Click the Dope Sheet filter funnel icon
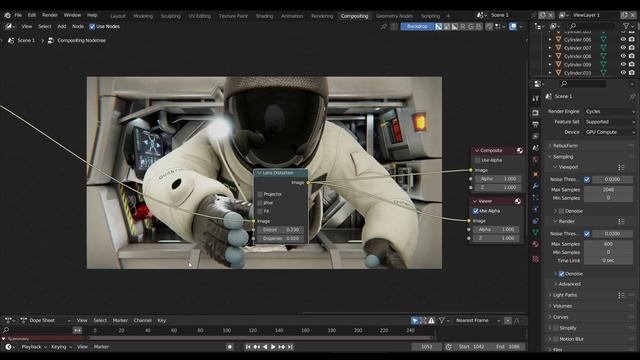The height and width of the screenshot is (360, 640). click(x=442, y=321)
